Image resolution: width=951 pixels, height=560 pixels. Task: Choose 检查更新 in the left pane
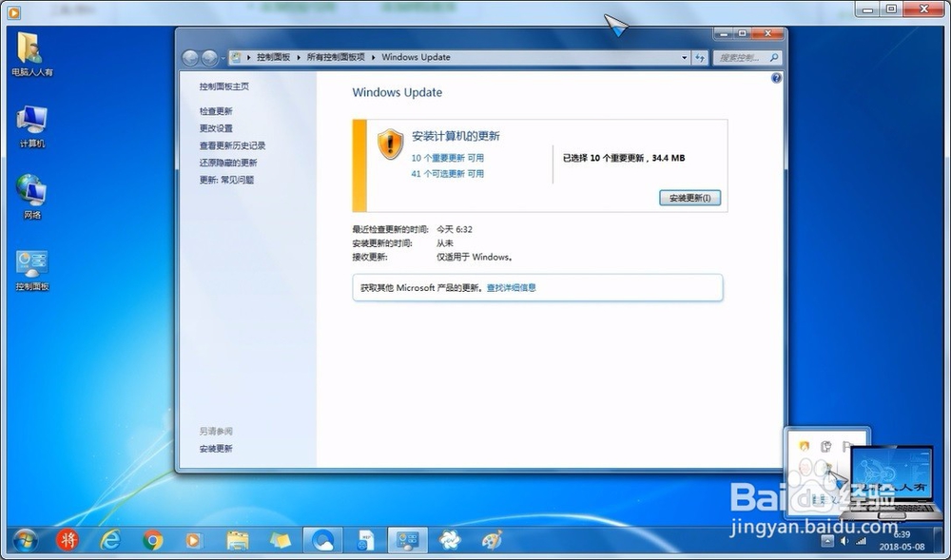click(x=216, y=111)
